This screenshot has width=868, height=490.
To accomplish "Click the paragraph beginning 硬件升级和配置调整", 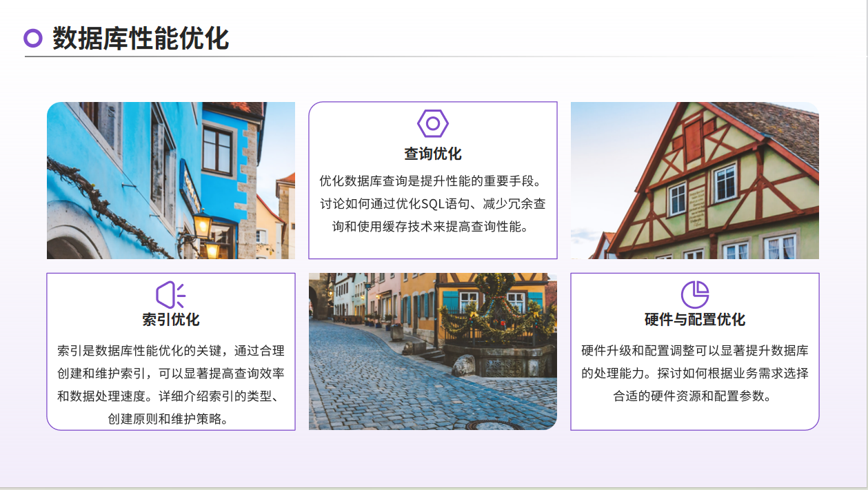I will [x=695, y=374].
